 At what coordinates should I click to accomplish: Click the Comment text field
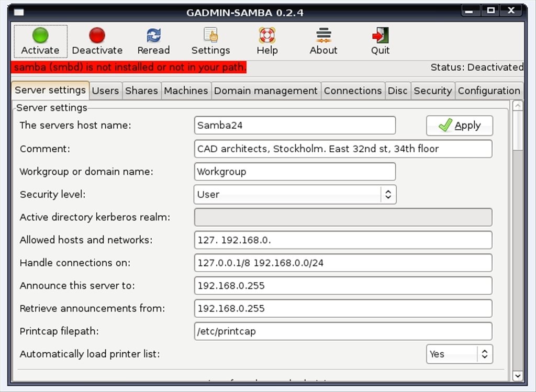tap(343, 149)
